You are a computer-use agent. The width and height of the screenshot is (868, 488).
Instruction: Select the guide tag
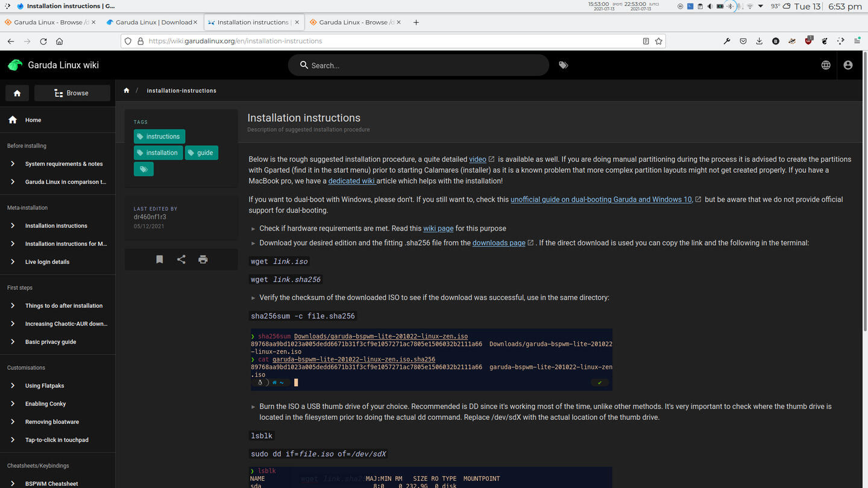pyautogui.click(x=201, y=152)
